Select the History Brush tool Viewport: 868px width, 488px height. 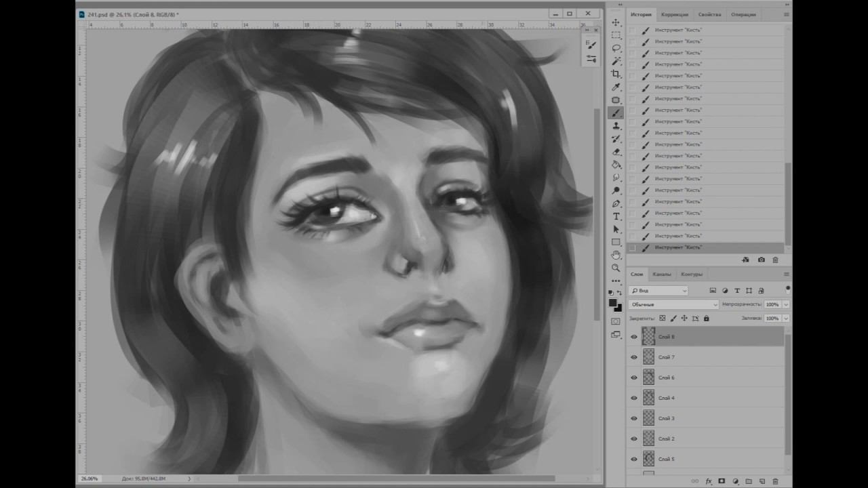tap(616, 139)
